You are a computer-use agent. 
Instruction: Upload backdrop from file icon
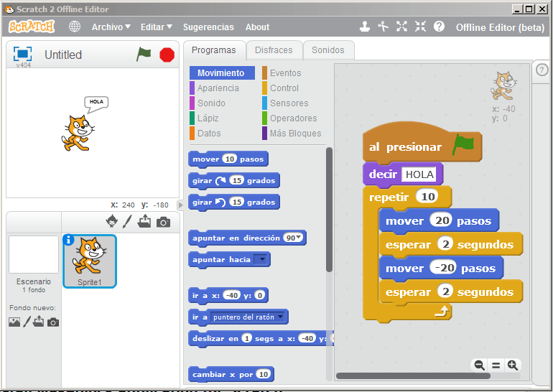click(x=39, y=322)
